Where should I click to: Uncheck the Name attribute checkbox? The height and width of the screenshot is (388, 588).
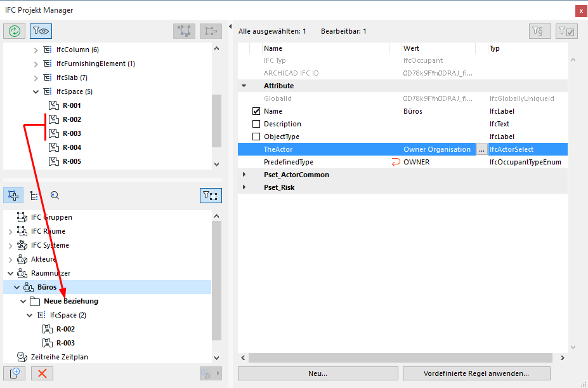click(x=256, y=111)
